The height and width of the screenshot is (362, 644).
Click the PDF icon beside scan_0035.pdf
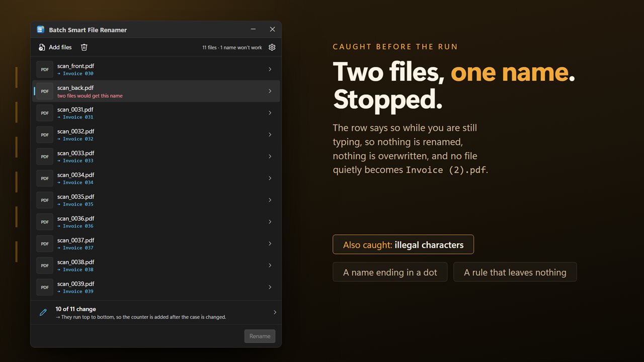(x=45, y=200)
